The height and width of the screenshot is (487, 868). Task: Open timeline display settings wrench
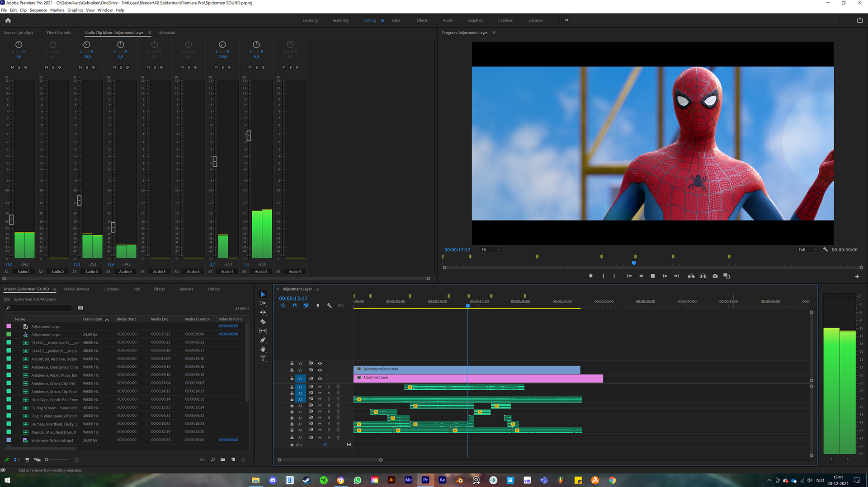point(329,306)
